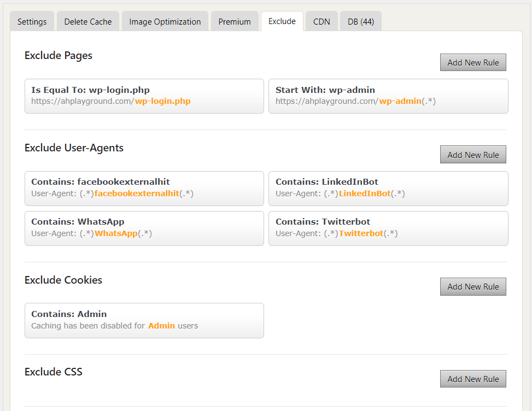Open the DB (44) tab
This screenshot has height=411, width=532.
pyautogui.click(x=360, y=22)
